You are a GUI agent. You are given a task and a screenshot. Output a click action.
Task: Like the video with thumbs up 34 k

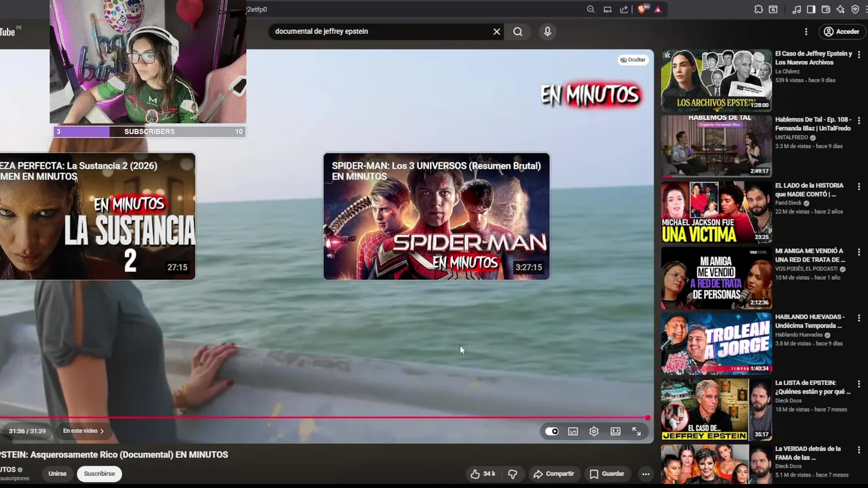[x=484, y=474]
